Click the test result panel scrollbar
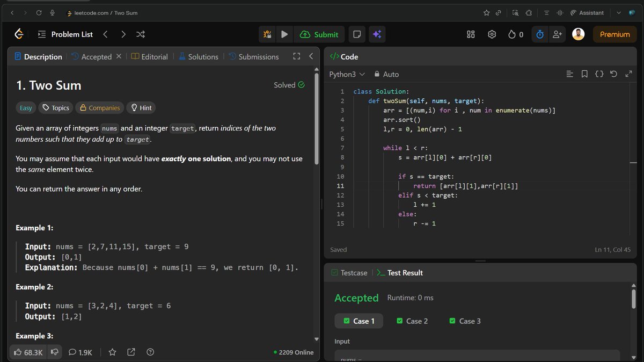The image size is (644, 362). point(634,299)
